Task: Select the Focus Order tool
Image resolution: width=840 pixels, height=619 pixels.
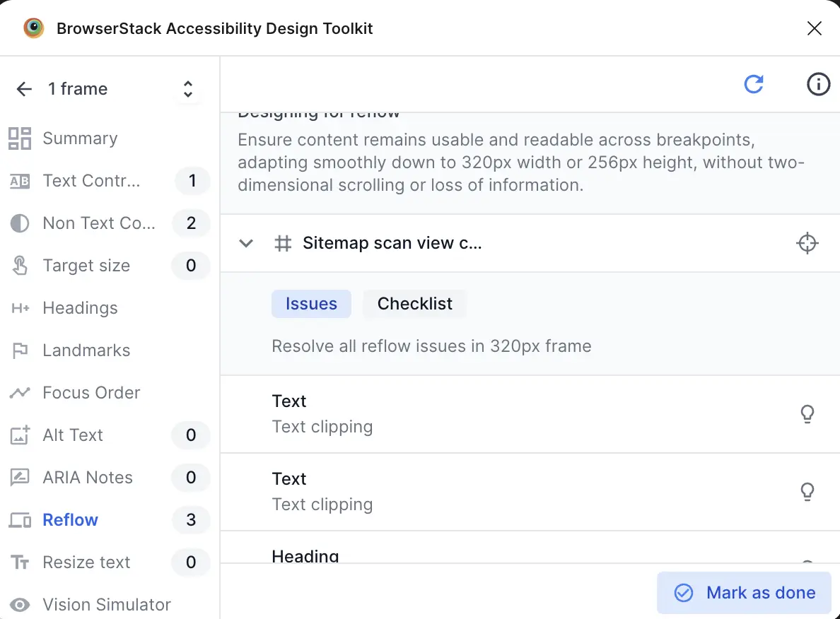Action: point(92,393)
